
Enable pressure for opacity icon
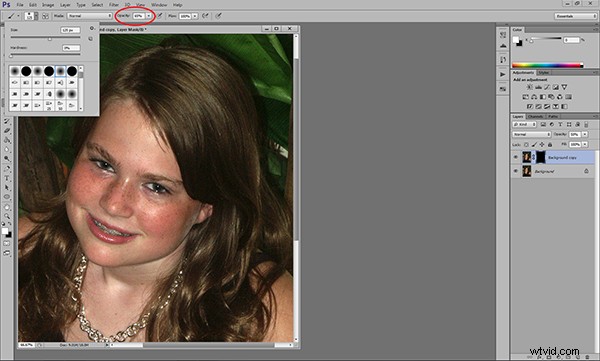[160, 16]
